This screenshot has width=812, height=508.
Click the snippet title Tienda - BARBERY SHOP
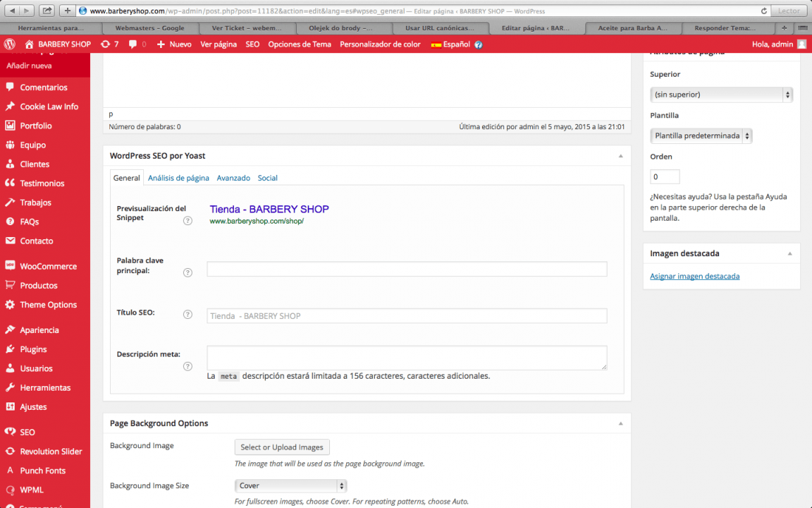click(269, 209)
